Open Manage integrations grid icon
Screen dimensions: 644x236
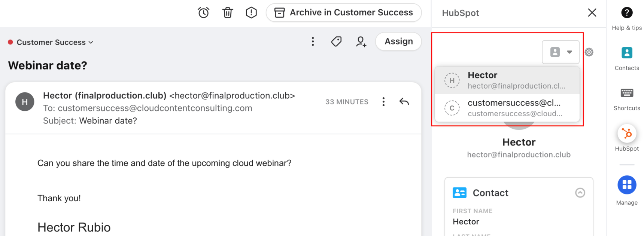click(x=627, y=190)
